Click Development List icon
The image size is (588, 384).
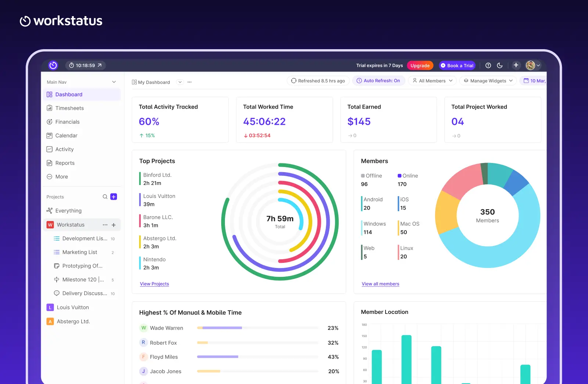click(57, 238)
